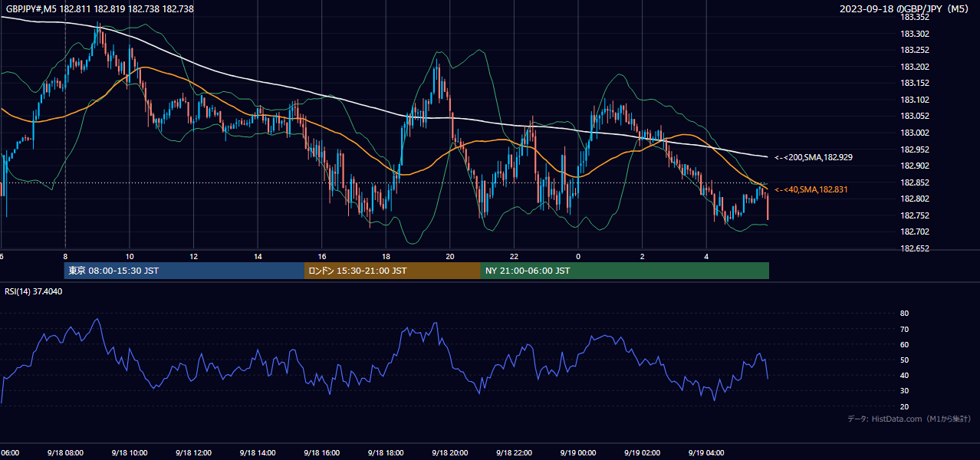Click price axis value 182.752

(914, 215)
